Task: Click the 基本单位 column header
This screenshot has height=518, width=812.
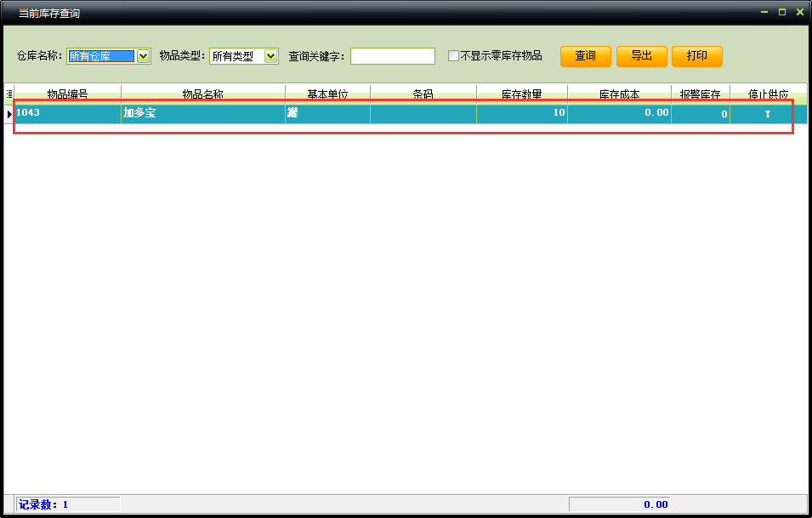Action: 327,94
